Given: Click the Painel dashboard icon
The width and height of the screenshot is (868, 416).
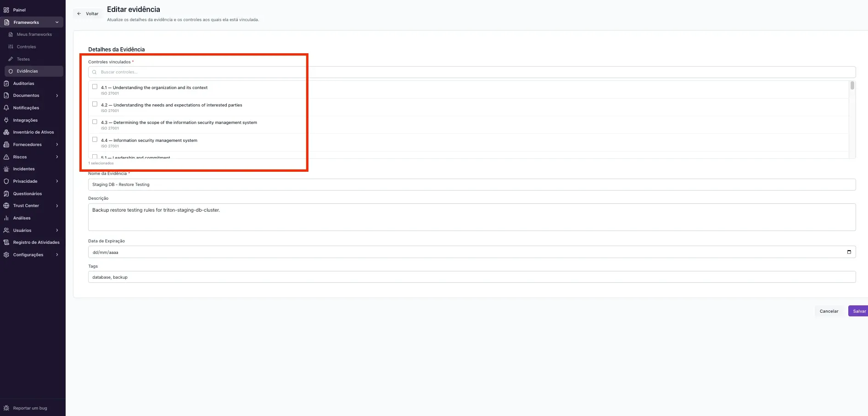Looking at the screenshot, I should pos(6,10).
